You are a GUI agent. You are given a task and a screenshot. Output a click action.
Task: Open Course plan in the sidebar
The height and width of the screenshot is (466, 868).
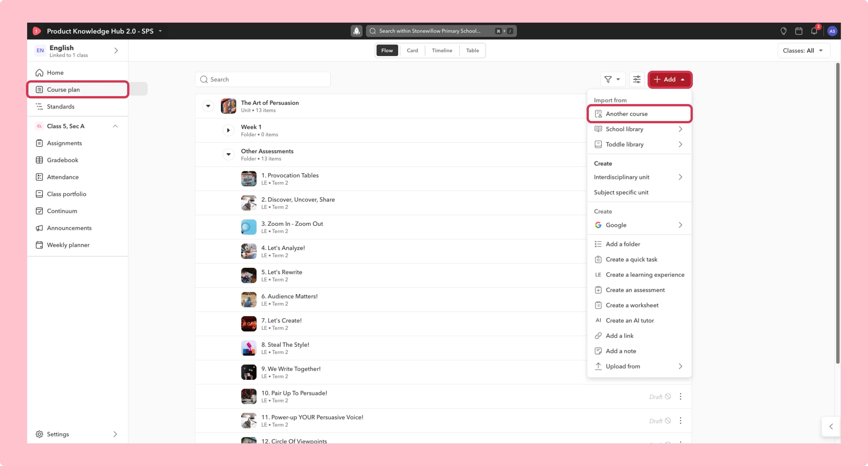click(78, 89)
